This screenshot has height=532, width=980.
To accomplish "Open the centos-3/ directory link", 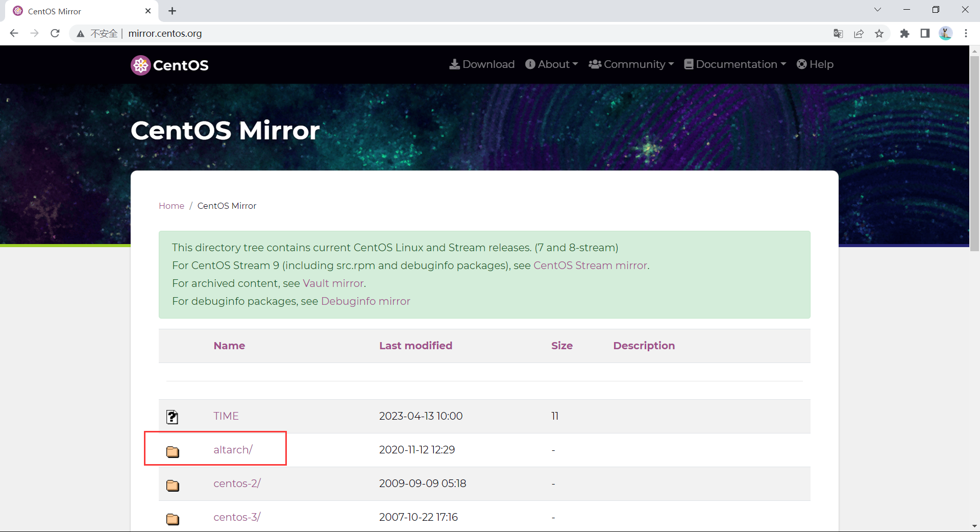I will pyautogui.click(x=237, y=517).
